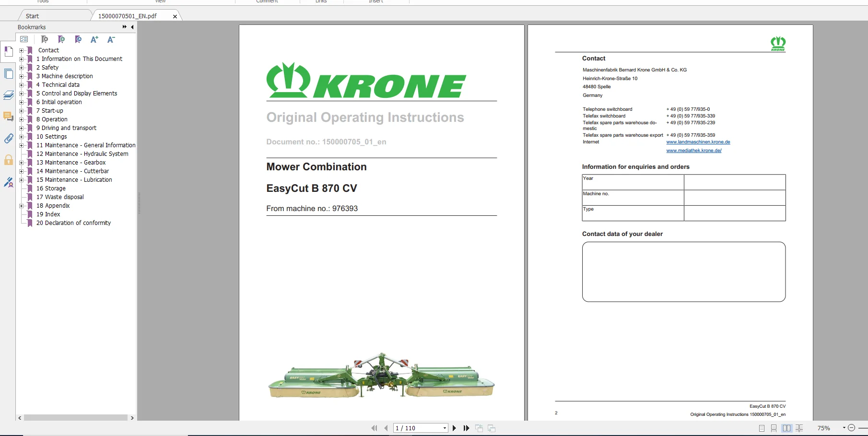The height and width of the screenshot is (436, 868).
Task: Open the zoom level dropdown arrow
Action: (844, 428)
